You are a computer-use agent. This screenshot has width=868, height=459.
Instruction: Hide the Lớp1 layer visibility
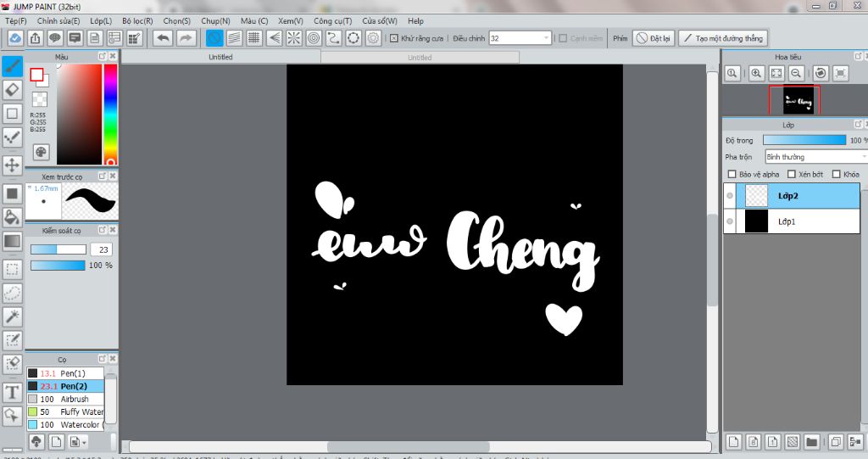tap(730, 221)
